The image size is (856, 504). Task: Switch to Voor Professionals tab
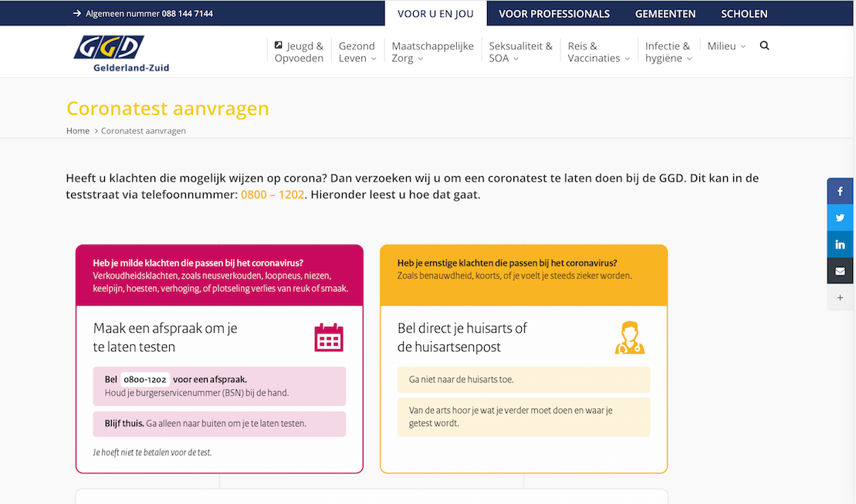click(554, 14)
